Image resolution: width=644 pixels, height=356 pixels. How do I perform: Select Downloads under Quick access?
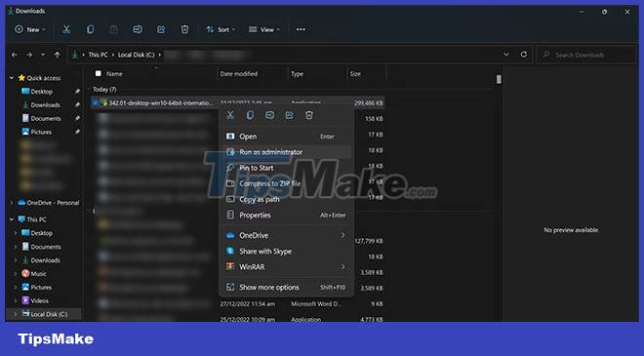45,105
